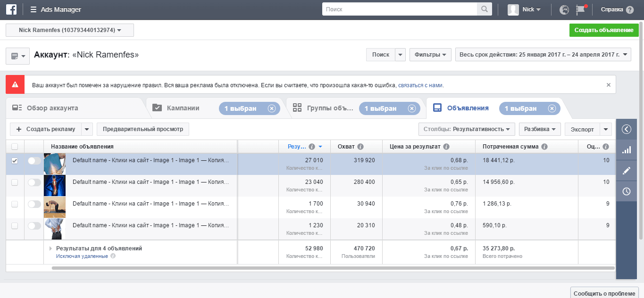Toggle the switch of the second ad
The image size is (644, 298).
[34, 182]
